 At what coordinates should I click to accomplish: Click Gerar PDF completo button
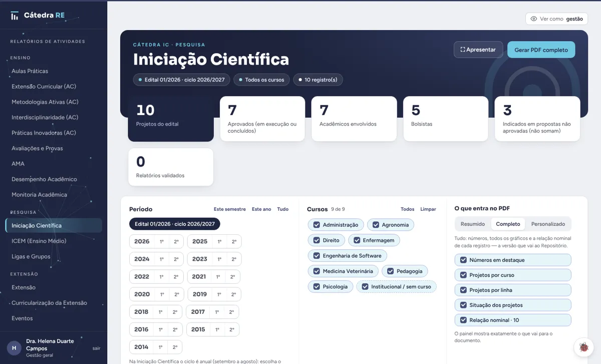(x=541, y=50)
